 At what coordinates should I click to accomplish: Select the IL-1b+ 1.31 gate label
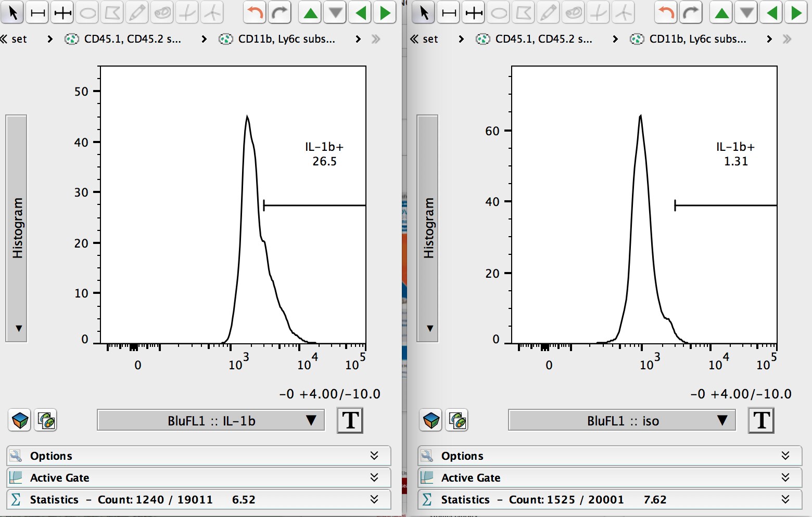735,154
